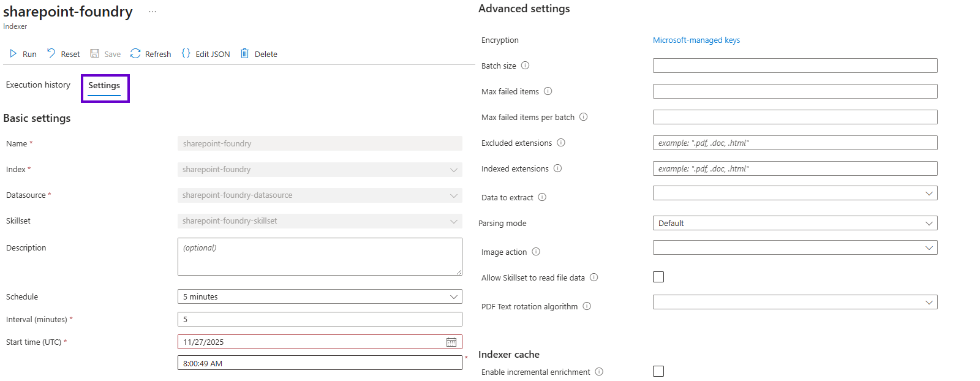Image resolution: width=980 pixels, height=381 pixels.
Task: Click the Save floppy-disk icon
Action: pos(95,53)
